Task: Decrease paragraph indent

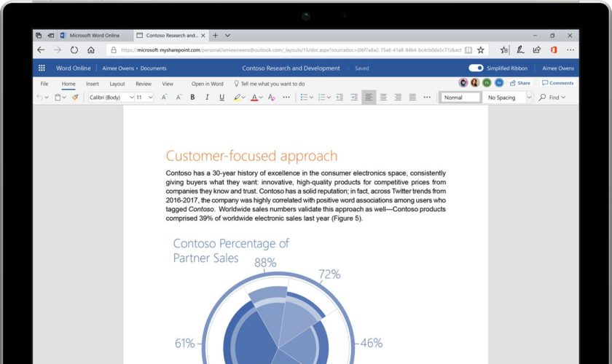Action: point(340,98)
